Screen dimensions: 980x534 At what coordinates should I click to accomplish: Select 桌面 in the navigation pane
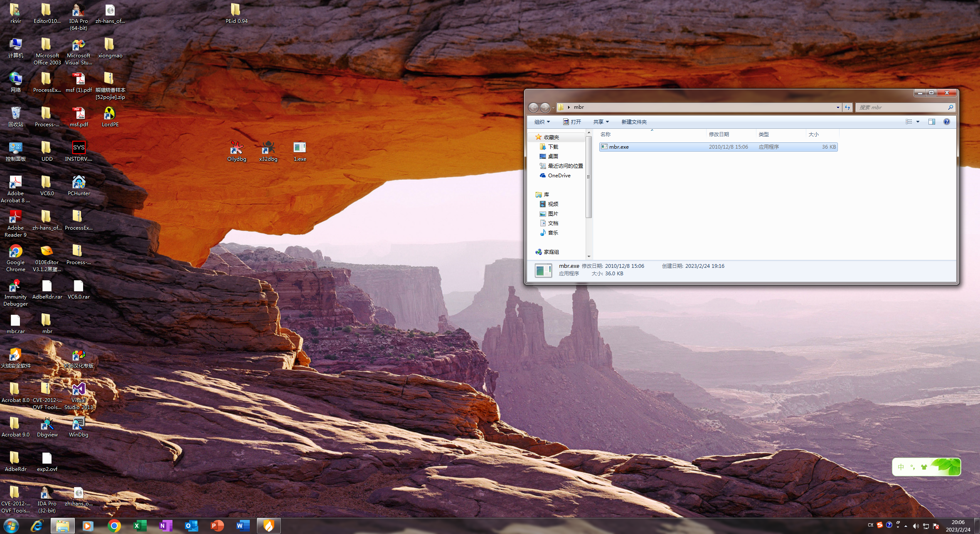pos(553,156)
